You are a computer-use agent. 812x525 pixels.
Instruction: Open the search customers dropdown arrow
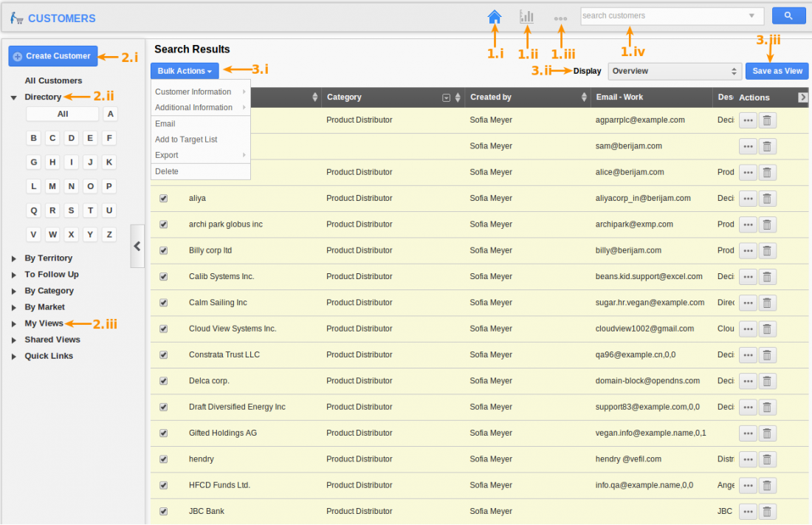751,16
